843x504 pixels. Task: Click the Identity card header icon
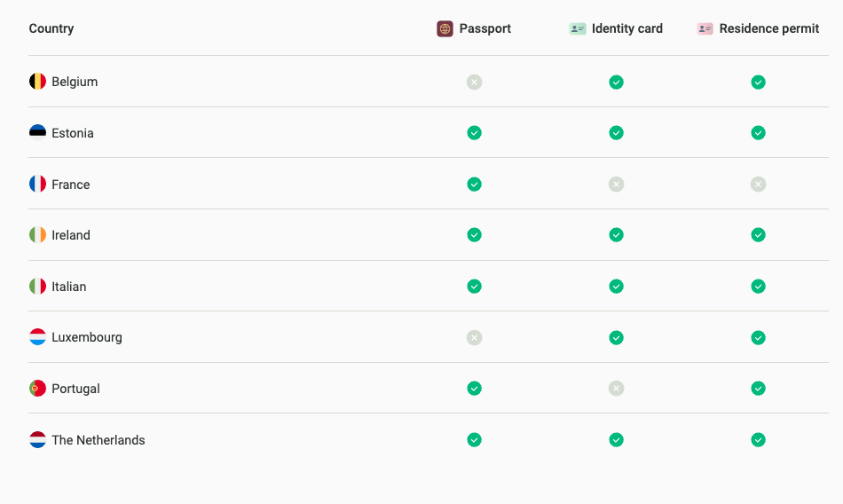click(578, 28)
